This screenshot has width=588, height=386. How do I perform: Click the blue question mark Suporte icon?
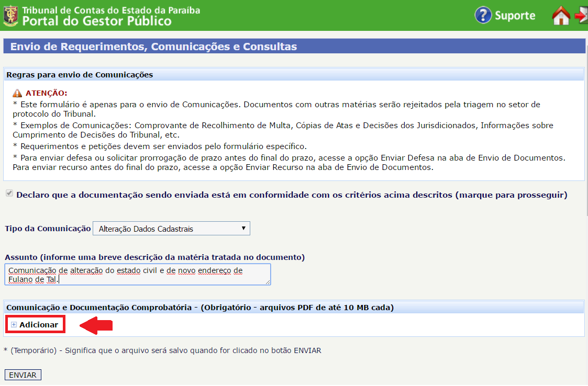483,15
